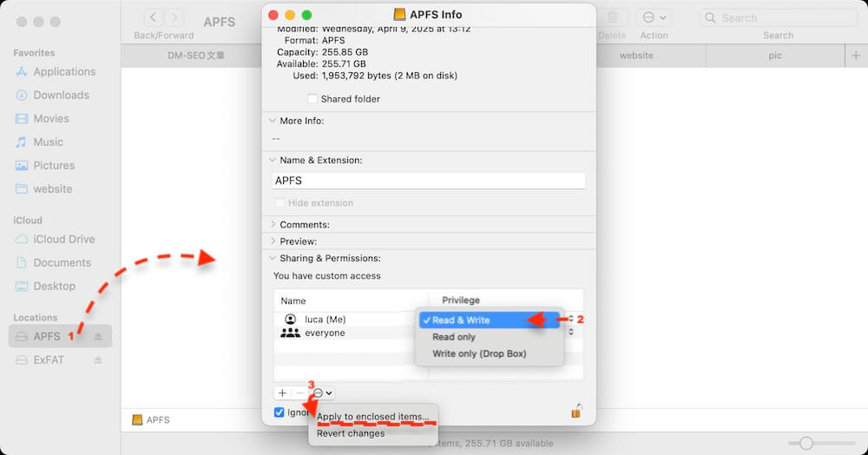Open website folder in sidebar
The width and height of the screenshot is (868, 455).
(x=43, y=188)
